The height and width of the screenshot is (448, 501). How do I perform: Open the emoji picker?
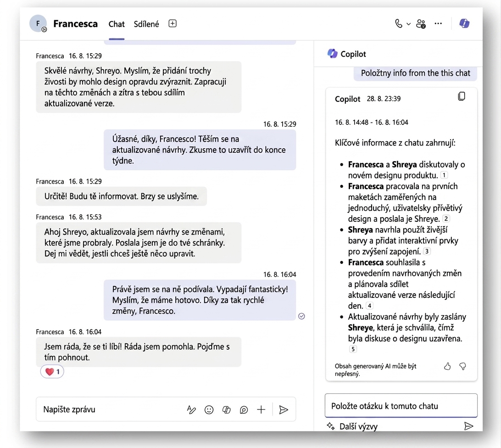click(x=209, y=409)
